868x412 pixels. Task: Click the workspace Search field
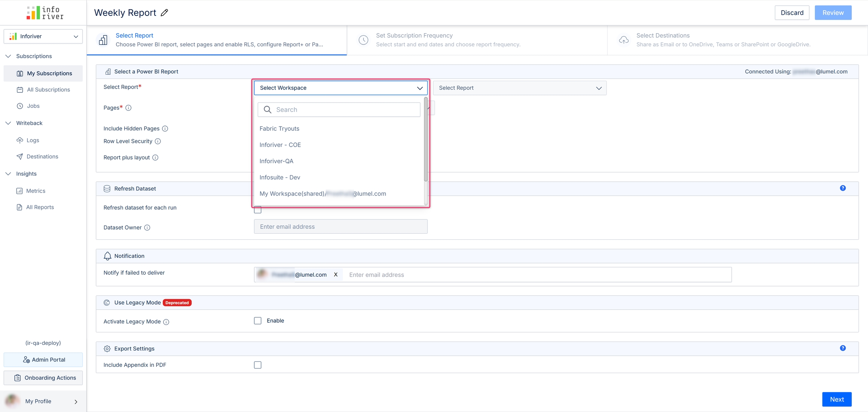coord(339,110)
